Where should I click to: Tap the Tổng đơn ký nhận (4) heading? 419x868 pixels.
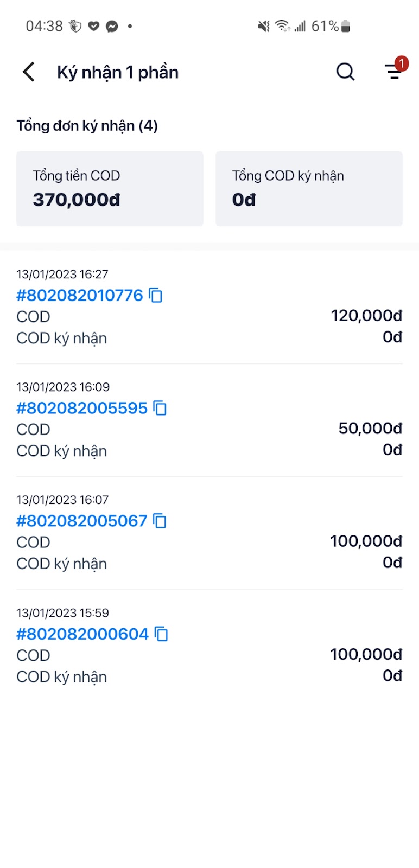click(87, 126)
